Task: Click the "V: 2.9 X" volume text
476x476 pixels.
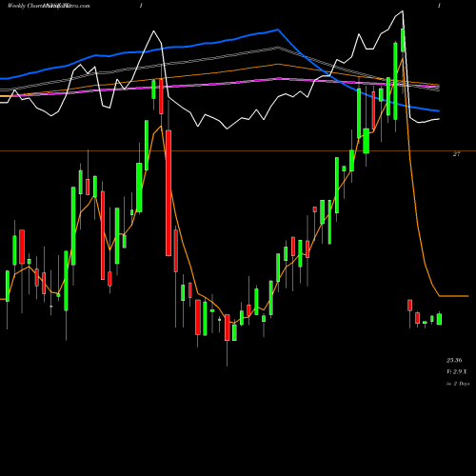Action: (x=457, y=371)
